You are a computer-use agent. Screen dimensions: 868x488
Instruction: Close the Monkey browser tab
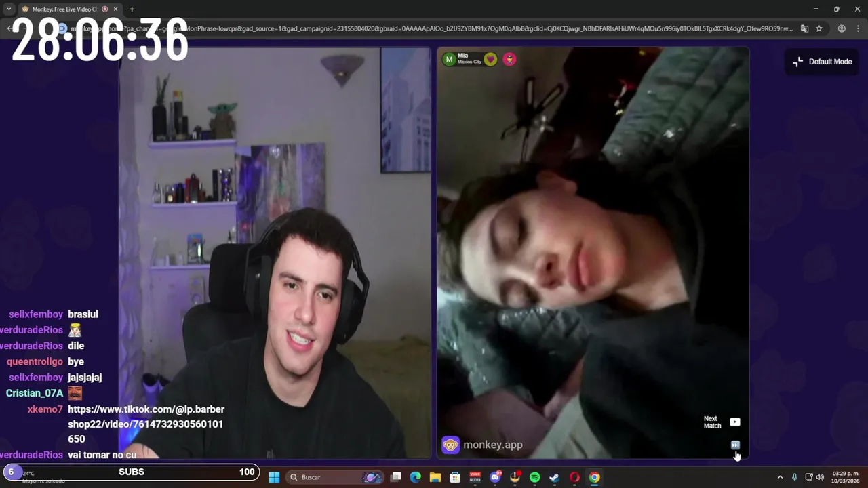pos(115,9)
